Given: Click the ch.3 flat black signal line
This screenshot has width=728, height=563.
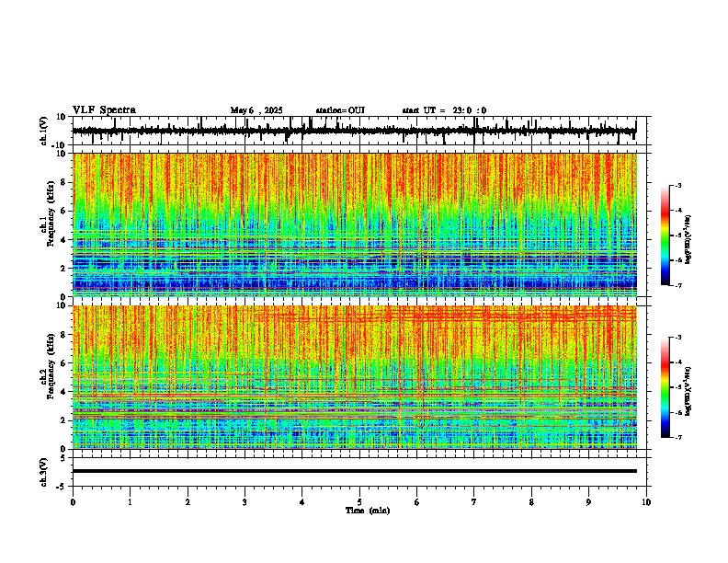Looking at the screenshot, I should pos(355,471).
